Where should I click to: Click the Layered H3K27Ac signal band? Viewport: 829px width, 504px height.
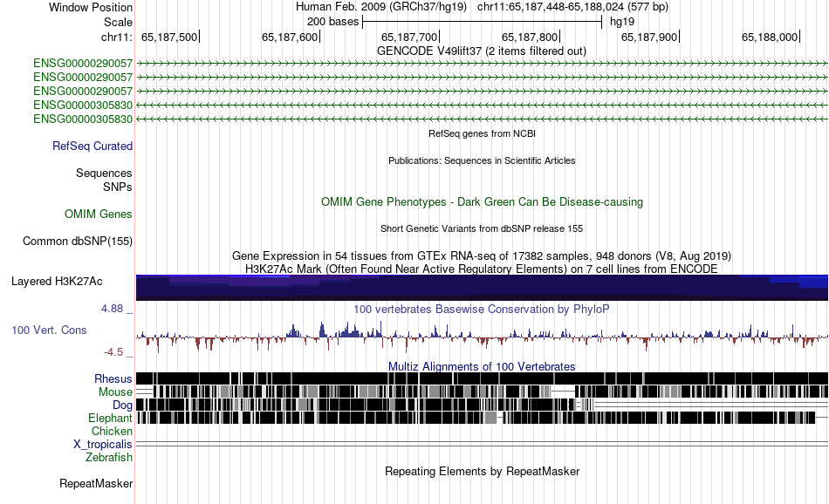[x=482, y=288]
